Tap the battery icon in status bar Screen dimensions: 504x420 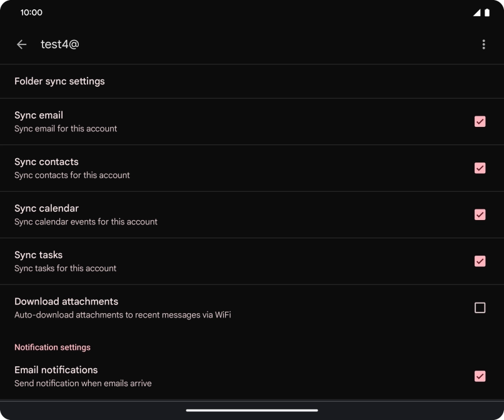pyautogui.click(x=487, y=12)
